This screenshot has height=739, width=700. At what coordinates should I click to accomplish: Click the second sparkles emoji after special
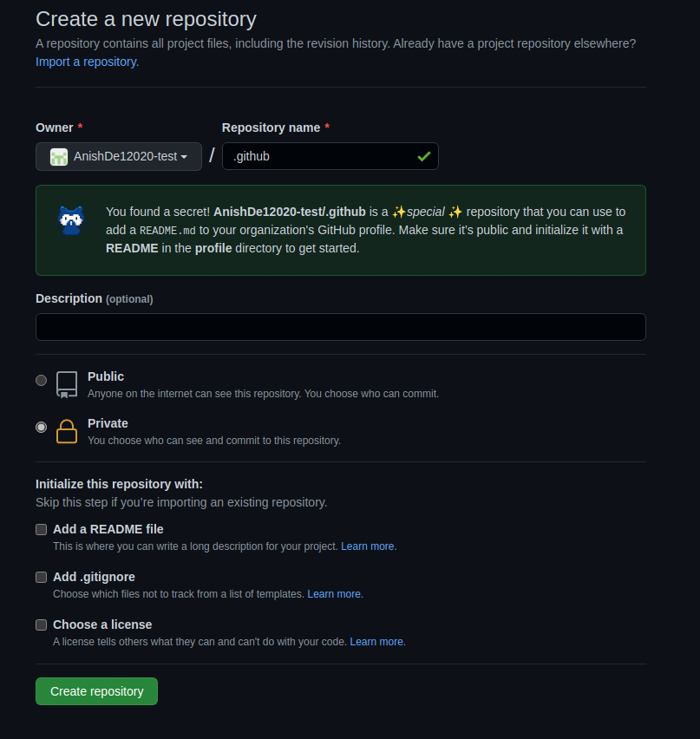(455, 213)
